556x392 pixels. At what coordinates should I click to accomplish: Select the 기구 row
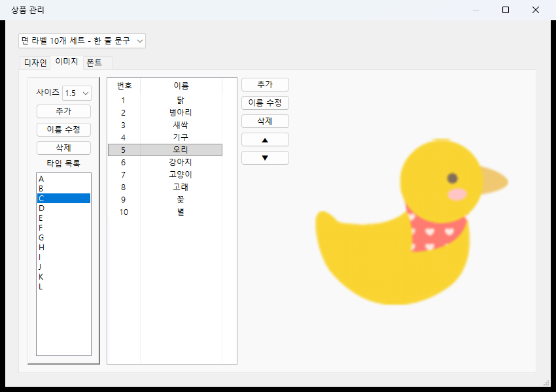165,137
